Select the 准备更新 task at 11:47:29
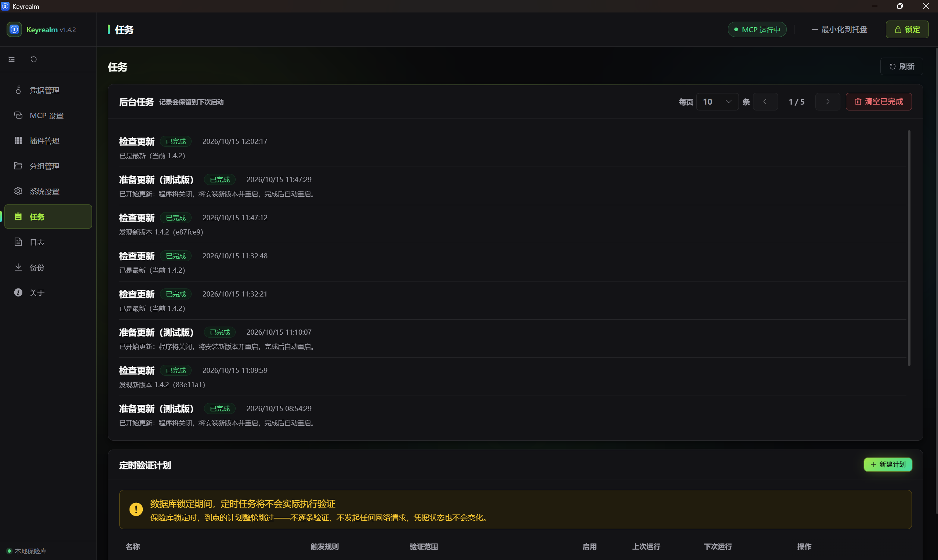The image size is (938, 560). coord(513,186)
